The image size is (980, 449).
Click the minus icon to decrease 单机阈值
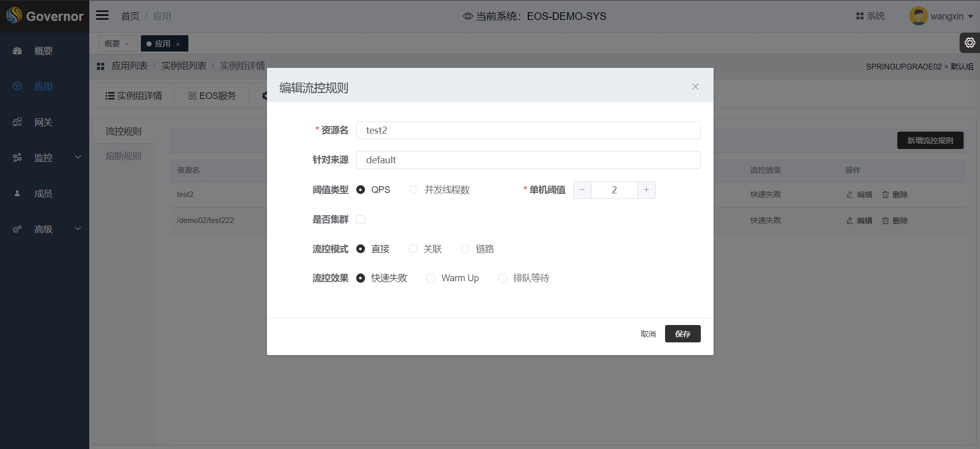582,190
